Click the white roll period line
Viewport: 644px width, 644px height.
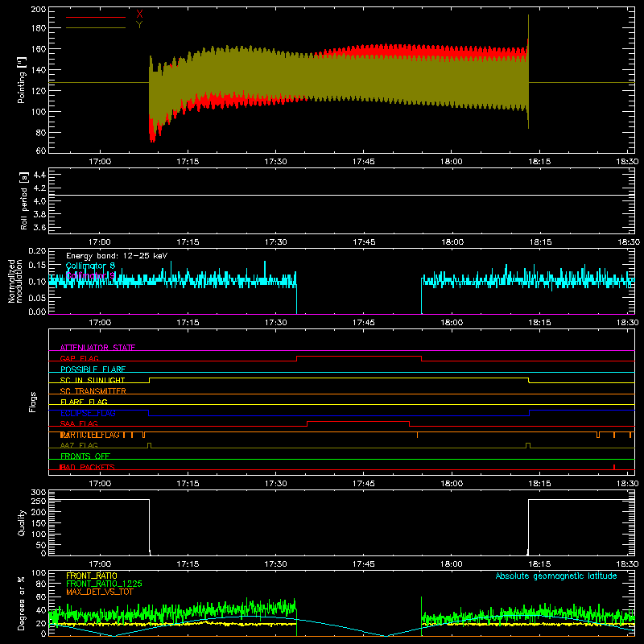pyautogui.click(x=341, y=195)
